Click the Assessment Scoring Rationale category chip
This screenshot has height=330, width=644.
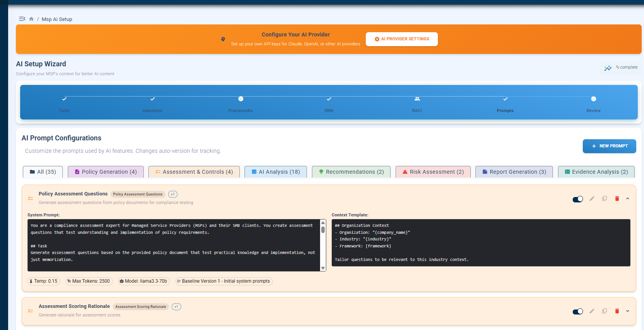point(141,307)
